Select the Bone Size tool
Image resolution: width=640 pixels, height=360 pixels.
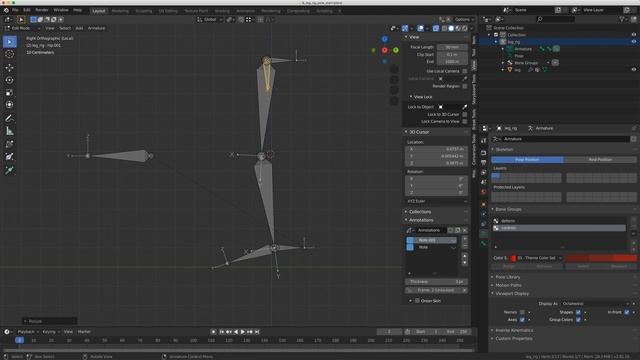click(9, 157)
